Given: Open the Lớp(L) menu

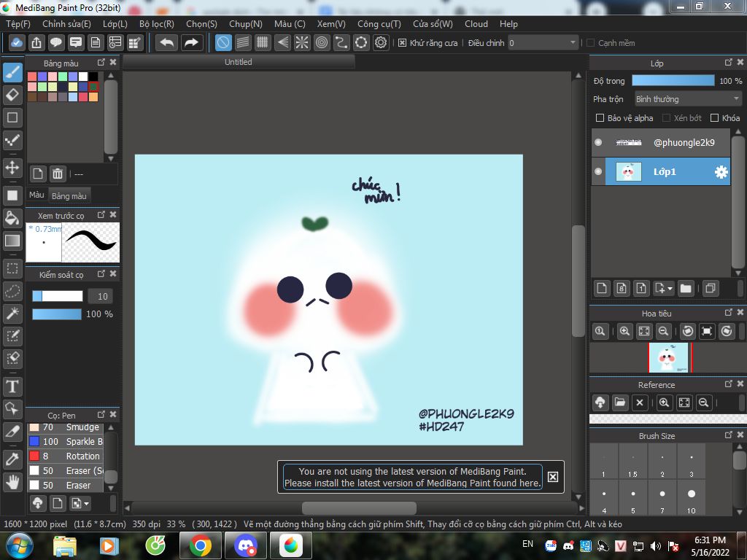Looking at the screenshot, I should [x=115, y=24].
